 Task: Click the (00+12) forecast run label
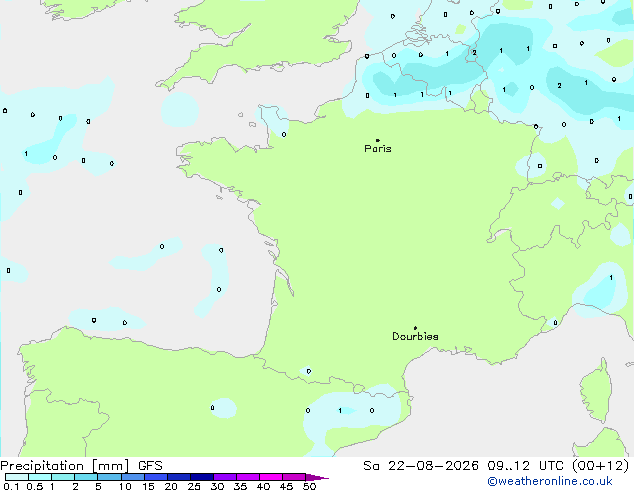pyautogui.click(x=601, y=466)
